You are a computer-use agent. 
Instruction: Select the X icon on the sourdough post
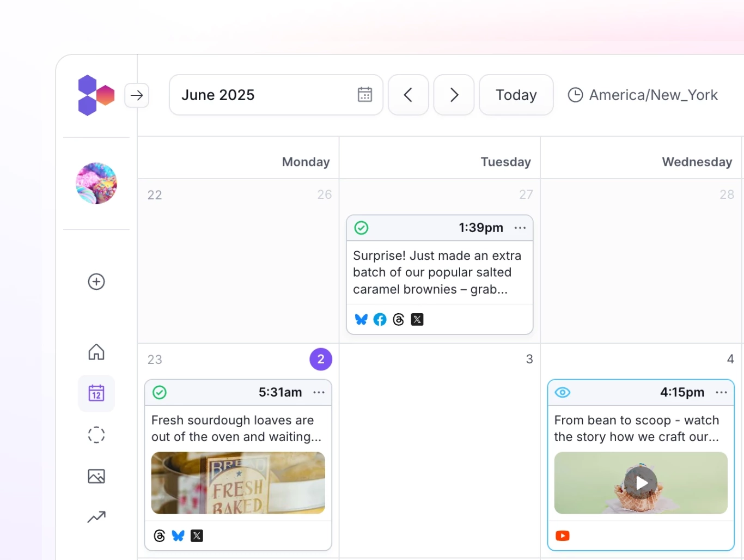pyautogui.click(x=197, y=535)
